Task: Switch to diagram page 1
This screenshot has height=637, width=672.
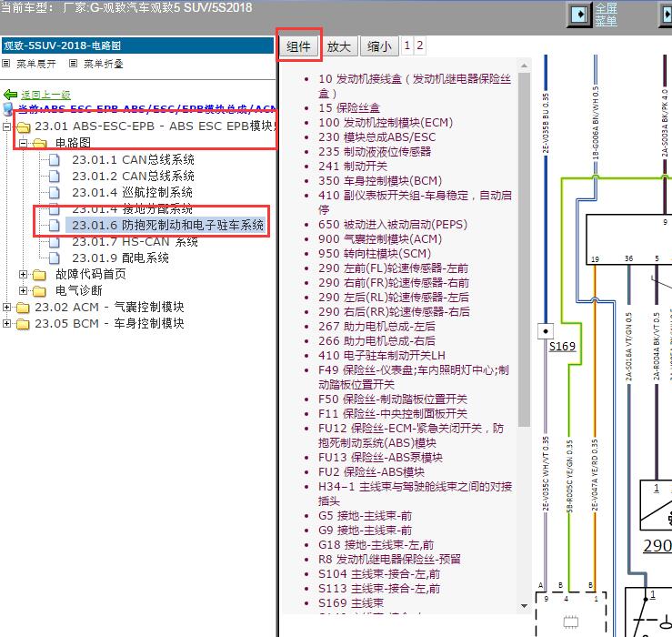Action: click(x=407, y=45)
